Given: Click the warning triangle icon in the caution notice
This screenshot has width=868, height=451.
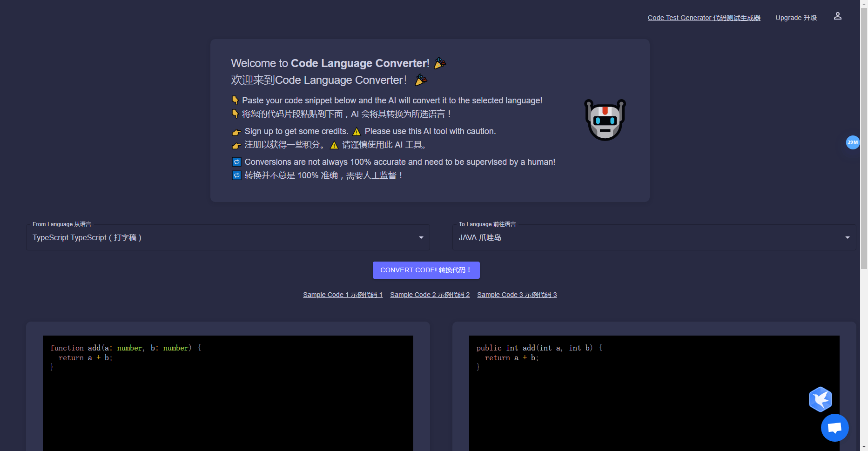Looking at the screenshot, I should [357, 131].
